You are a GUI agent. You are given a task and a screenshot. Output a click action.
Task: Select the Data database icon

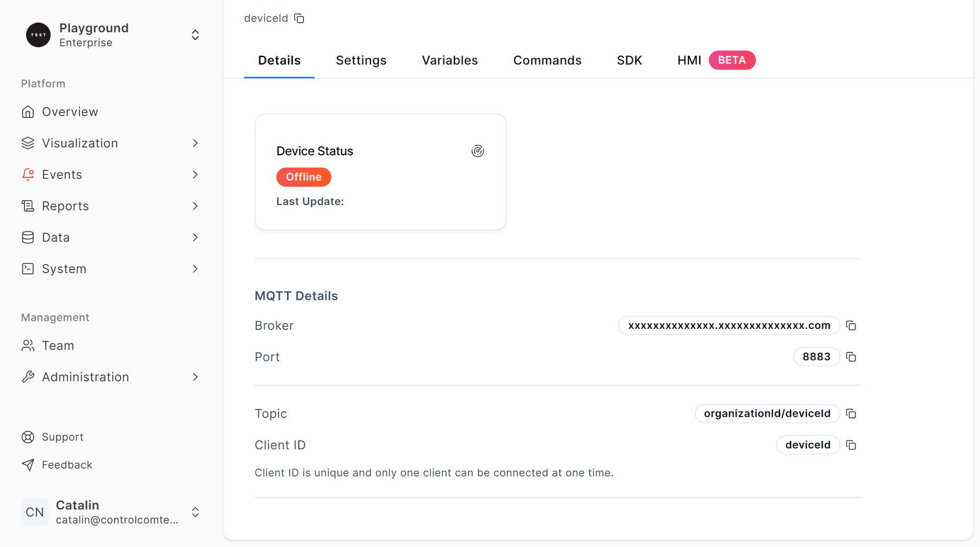click(28, 237)
